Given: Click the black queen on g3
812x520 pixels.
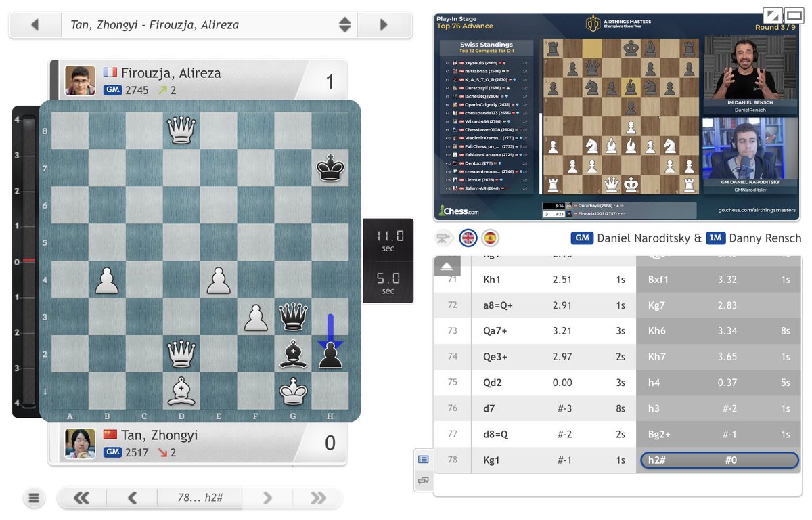Looking at the screenshot, I should (x=293, y=316).
